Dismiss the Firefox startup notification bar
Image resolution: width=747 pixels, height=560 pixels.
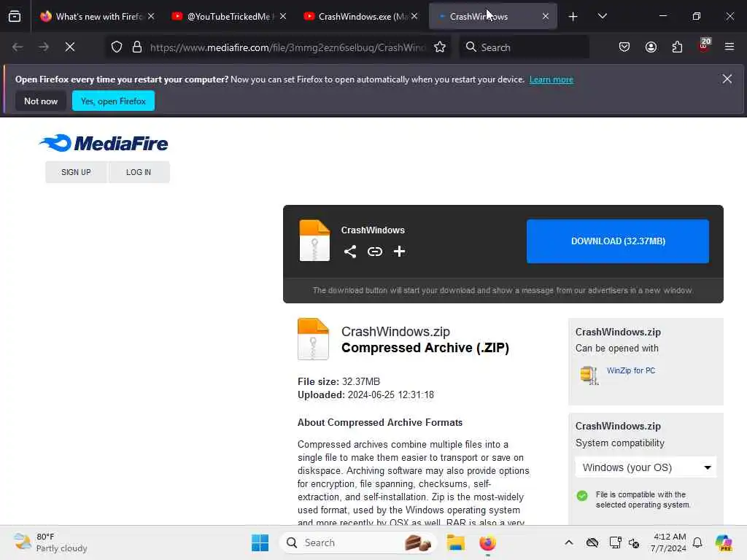point(727,79)
